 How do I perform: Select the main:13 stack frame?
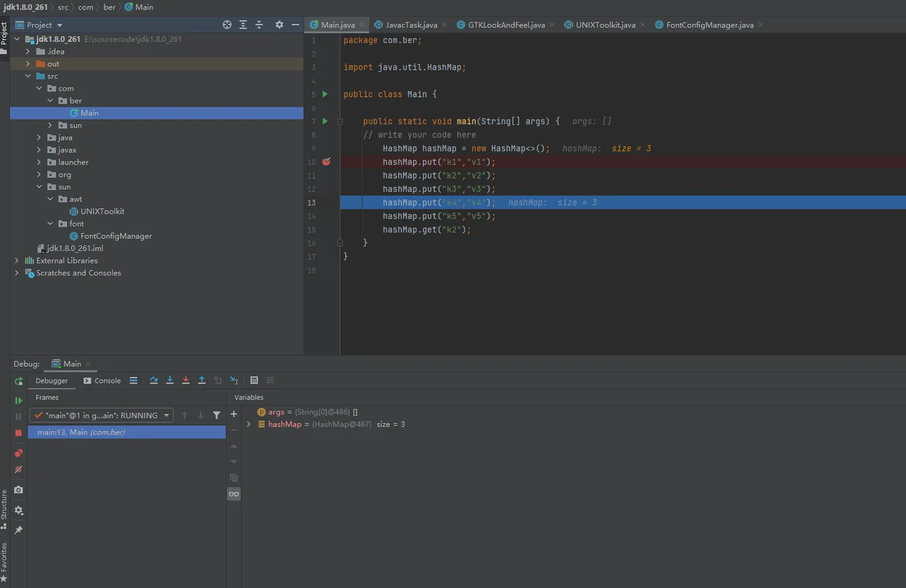click(127, 432)
